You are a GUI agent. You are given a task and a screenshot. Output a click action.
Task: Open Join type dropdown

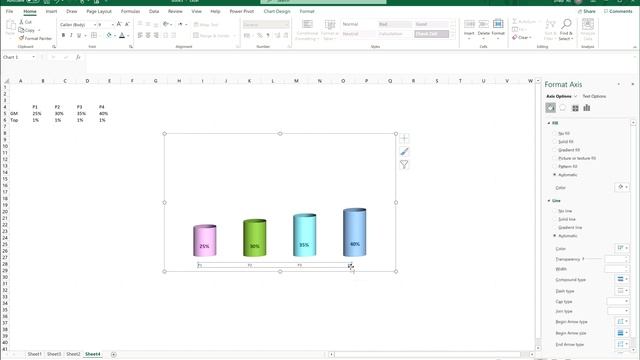(x=618, y=311)
